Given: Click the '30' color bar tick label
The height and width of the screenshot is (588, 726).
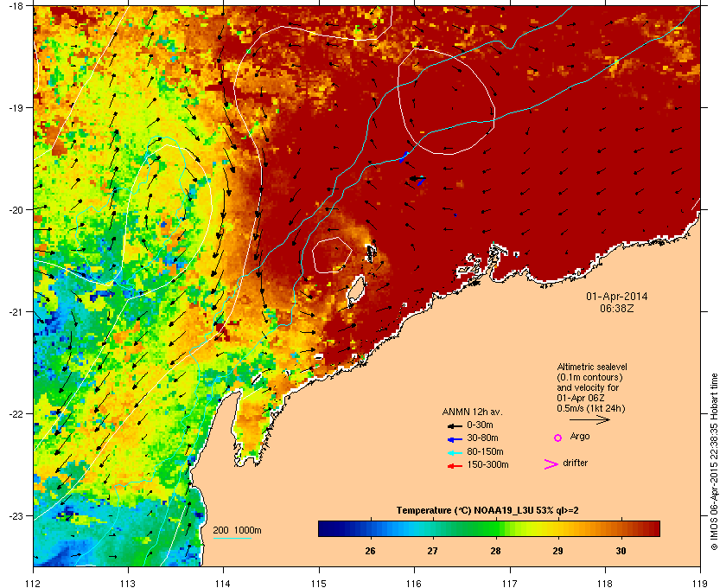Looking at the screenshot, I should tap(621, 551).
